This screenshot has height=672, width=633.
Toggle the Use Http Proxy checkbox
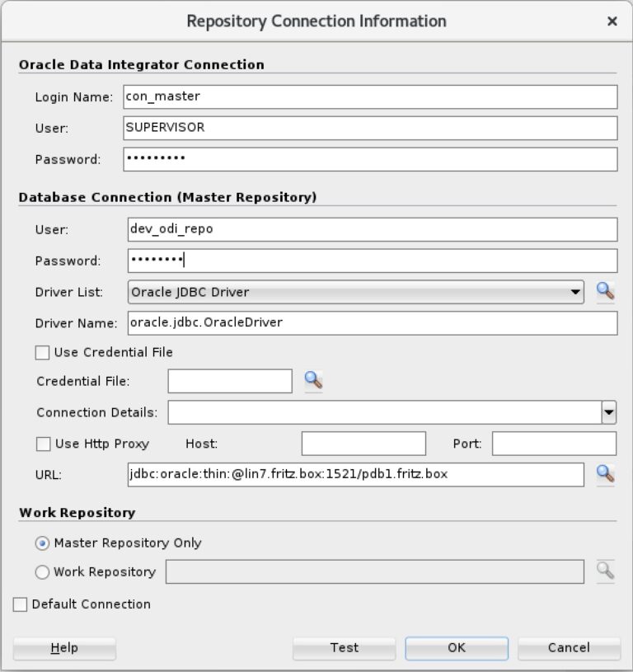click(x=43, y=444)
